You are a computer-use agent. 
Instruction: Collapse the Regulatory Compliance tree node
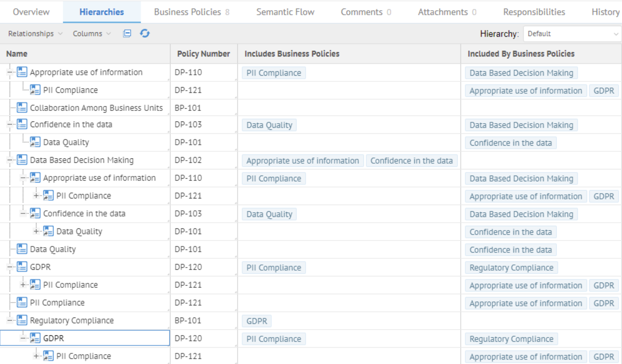click(10, 320)
